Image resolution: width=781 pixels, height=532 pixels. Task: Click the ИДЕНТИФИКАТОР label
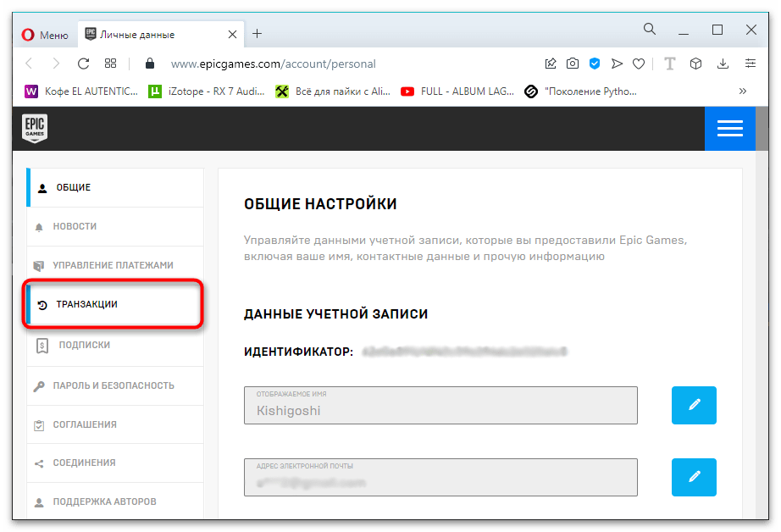tap(298, 352)
